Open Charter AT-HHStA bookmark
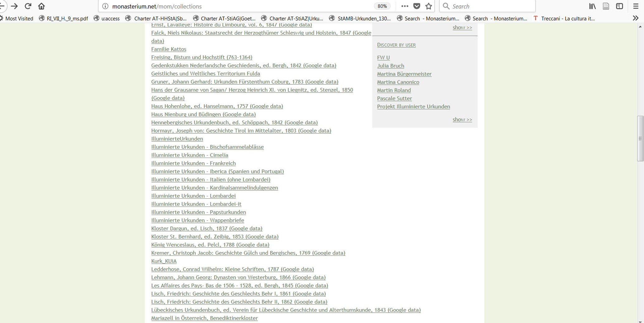Viewport: 644px width, 323px height. (156, 18)
